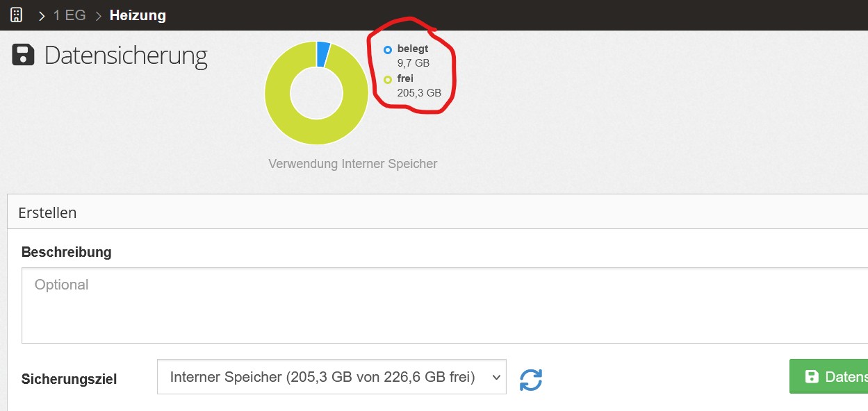Focus the Beschreibung optional text field
This screenshot has width=868, height=411.
[445, 305]
